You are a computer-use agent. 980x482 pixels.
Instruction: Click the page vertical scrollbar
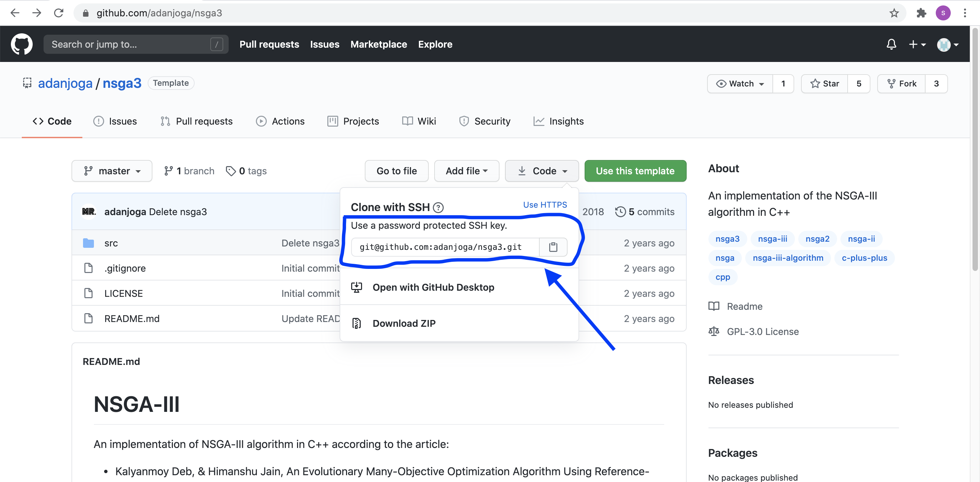pyautogui.click(x=975, y=148)
